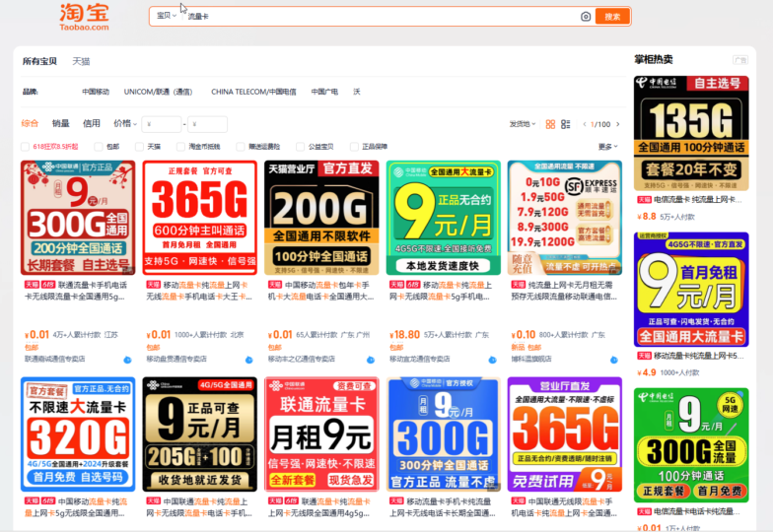773x532 pixels.
Task: Check the 天猫 filter checkbox
Action: click(140, 146)
